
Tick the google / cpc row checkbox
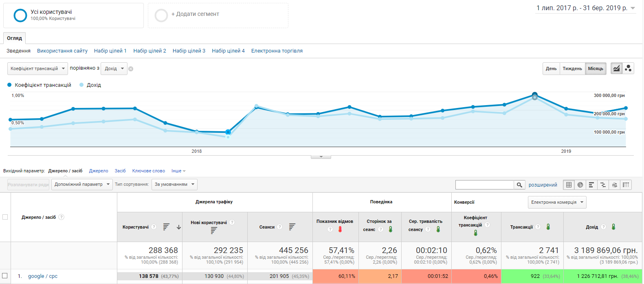pyautogui.click(x=5, y=276)
